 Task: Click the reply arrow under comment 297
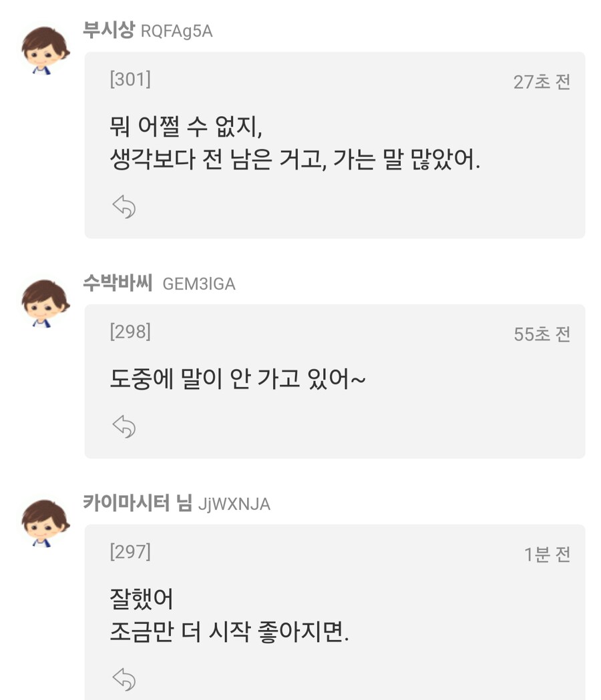pyautogui.click(x=124, y=679)
